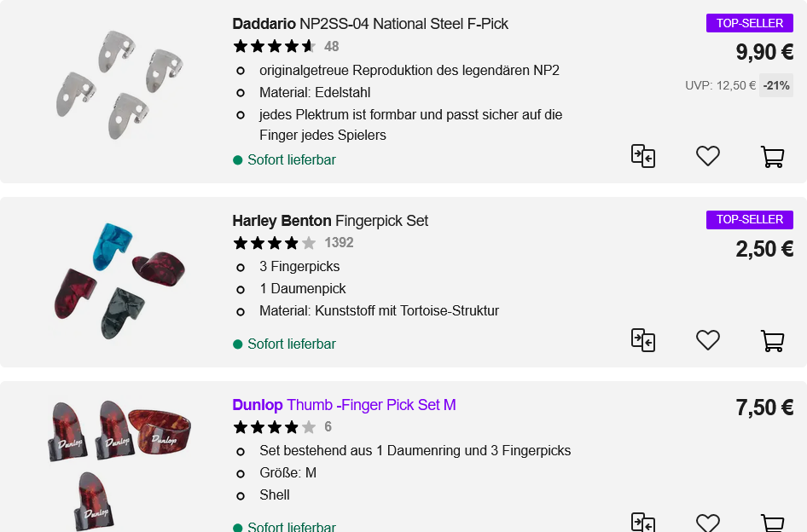Screen dimensions: 807x532
Task: Add Daddario National Steel F-Pick to cart
Action: [x=772, y=156]
